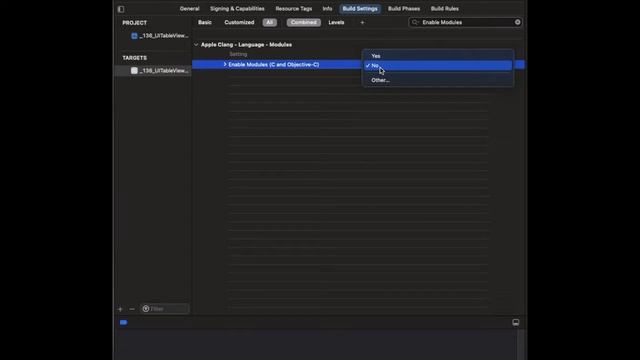The height and width of the screenshot is (360, 640).
Task: Select the _136_UITableView project item
Action: pos(164,36)
